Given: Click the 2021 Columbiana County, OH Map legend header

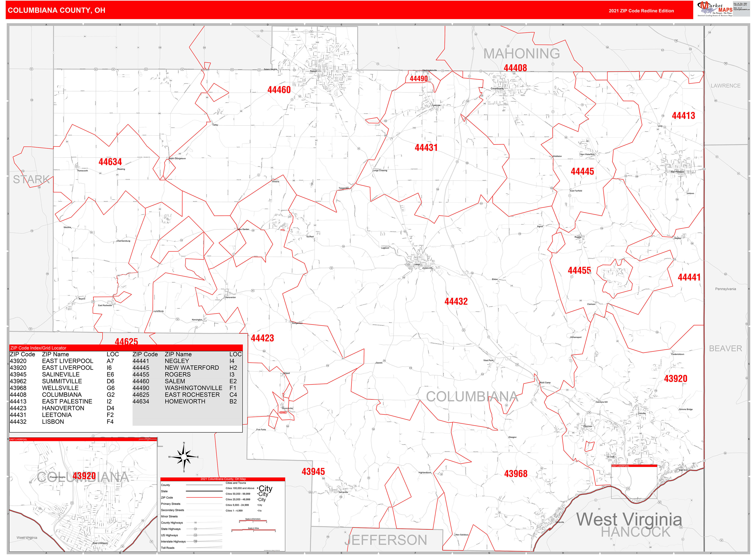Looking at the screenshot, I should (223, 479).
